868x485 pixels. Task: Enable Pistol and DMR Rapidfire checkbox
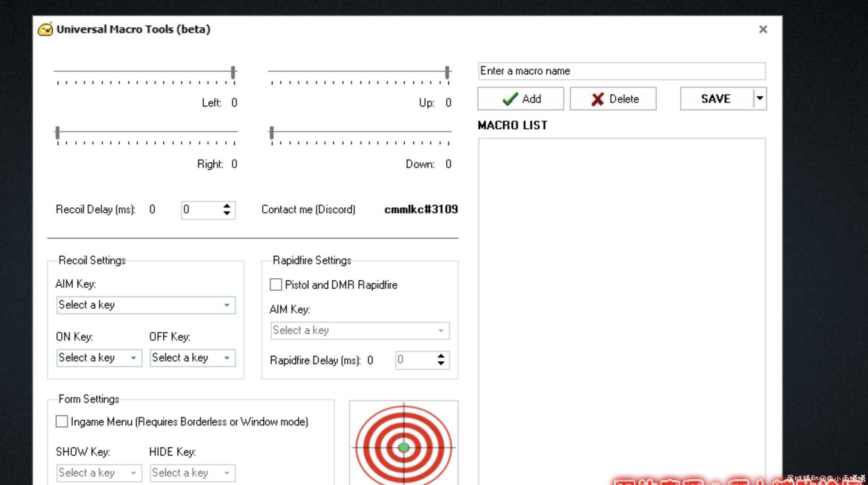tap(276, 284)
